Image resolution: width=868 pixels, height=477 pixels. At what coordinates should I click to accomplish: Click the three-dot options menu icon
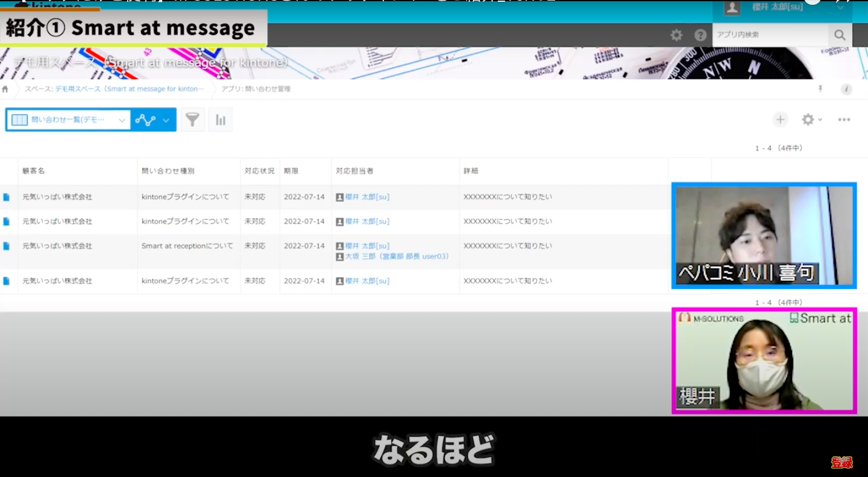[x=844, y=120]
